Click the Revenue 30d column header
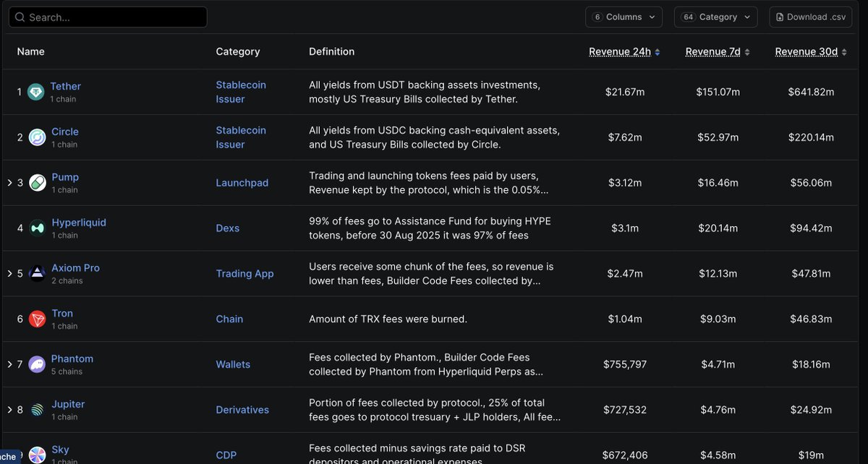This screenshot has height=464, width=868. coord(807,52)
